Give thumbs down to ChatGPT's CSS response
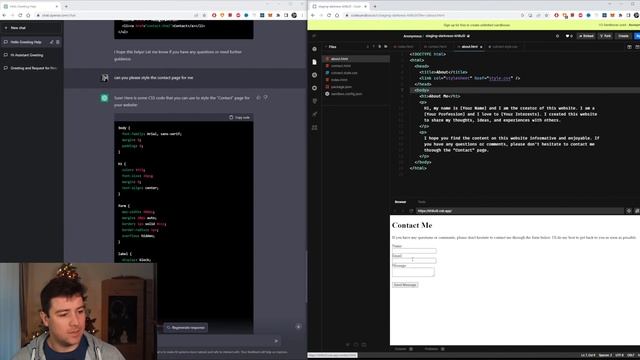The width and height of the screenshot is (640, 360). tap(266, 98)
